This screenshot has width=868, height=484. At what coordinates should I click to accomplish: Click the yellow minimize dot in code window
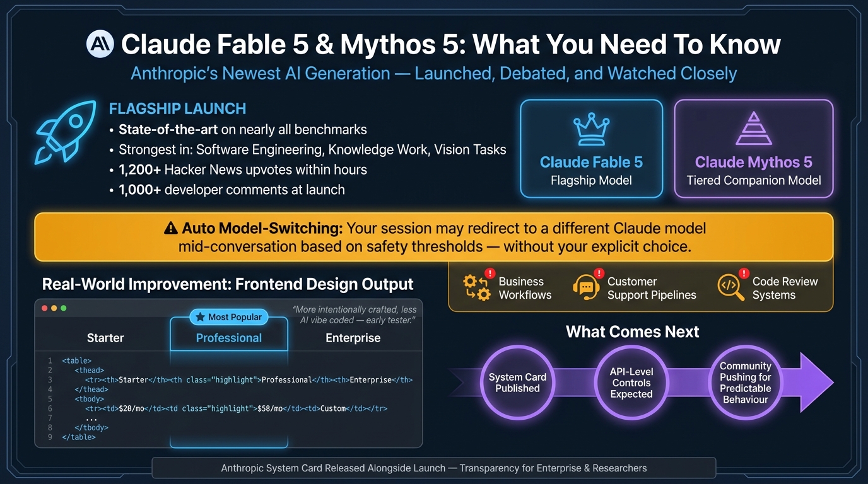point(54,308)
